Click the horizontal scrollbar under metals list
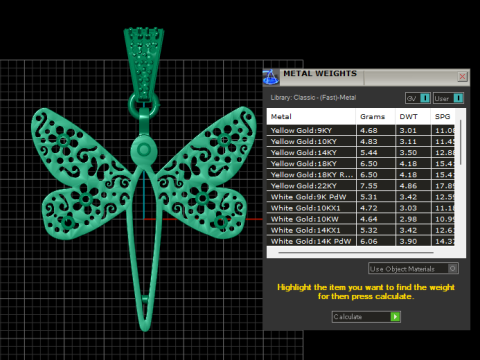This screenshot has height=360, width=480. [x=356, y=253]
